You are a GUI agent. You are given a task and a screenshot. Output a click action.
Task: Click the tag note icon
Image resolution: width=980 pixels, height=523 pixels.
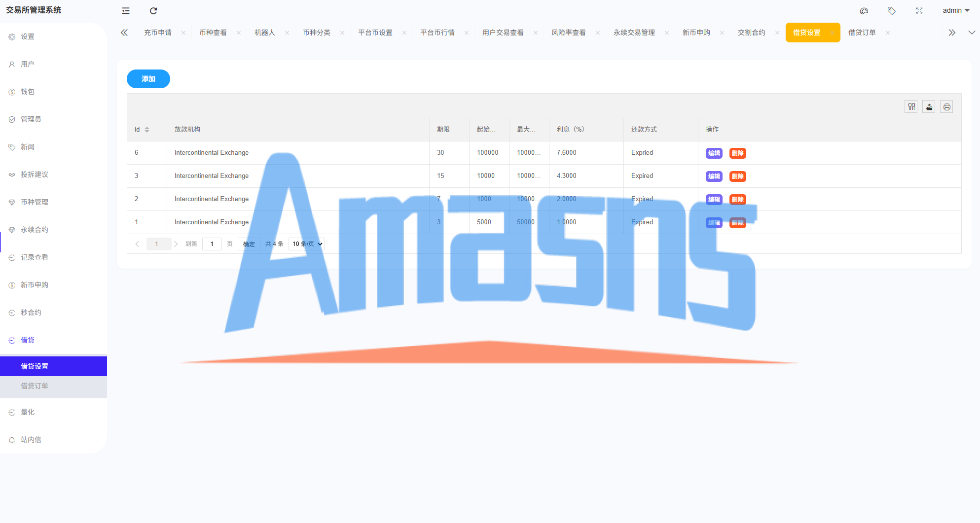pos(891,11)
